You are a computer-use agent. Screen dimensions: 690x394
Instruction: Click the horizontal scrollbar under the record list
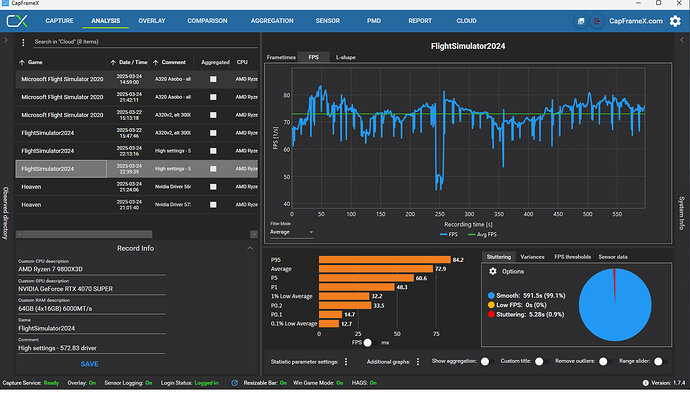click(84, 235)
